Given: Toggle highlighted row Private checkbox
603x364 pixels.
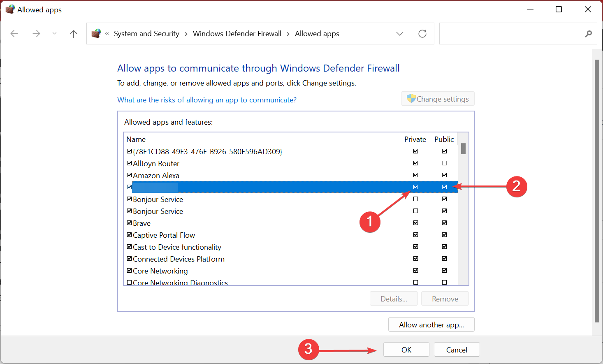Looking at the screenshot, I should 415,187.
